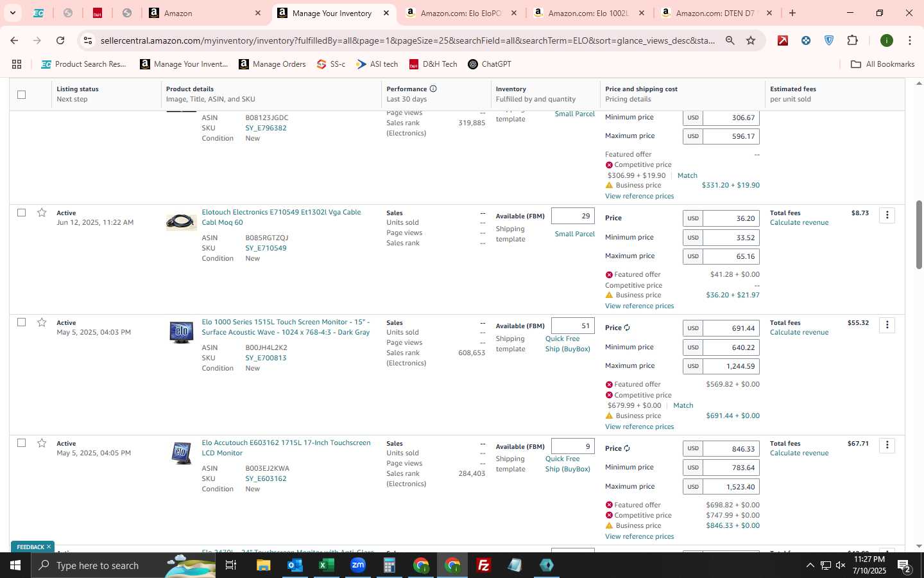Click Elo 1515L monitor thumbnail image
The width and height of the screenshot is (924, 578).
[x=182, y=332]
